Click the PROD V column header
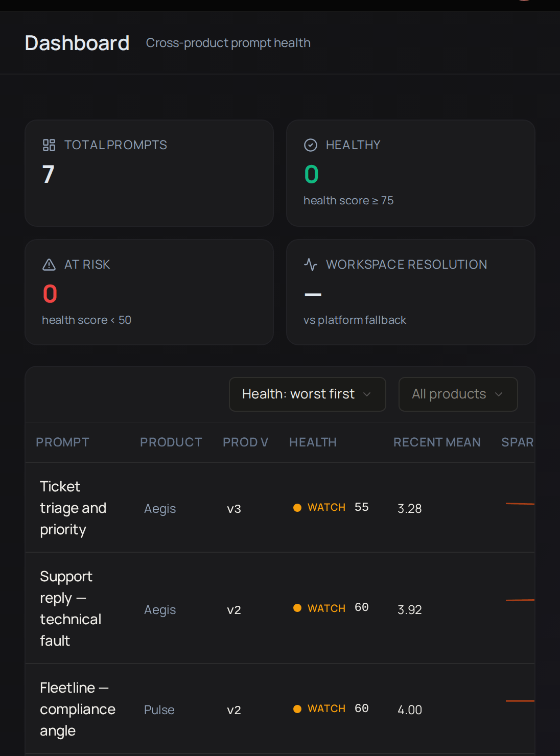560x756 pixels. [245, 442]
